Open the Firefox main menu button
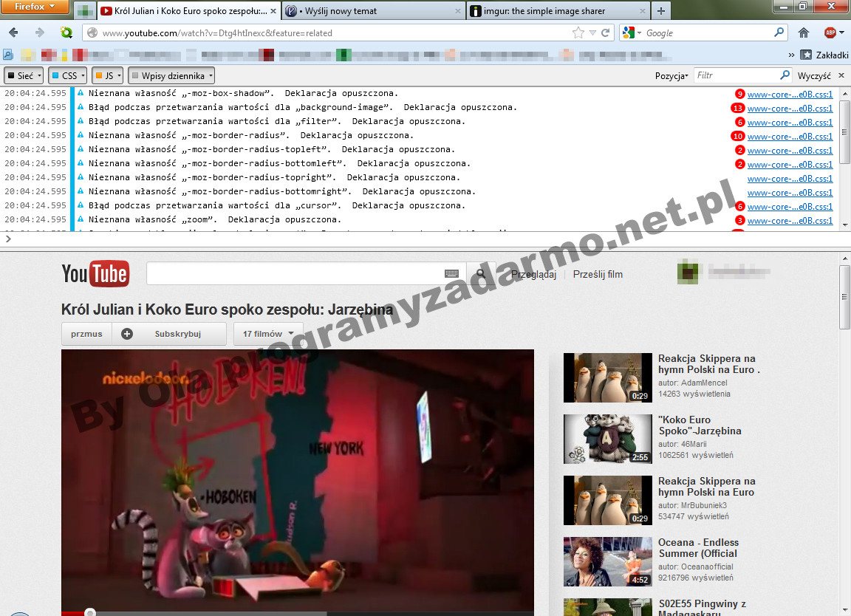 click(35, 7)
